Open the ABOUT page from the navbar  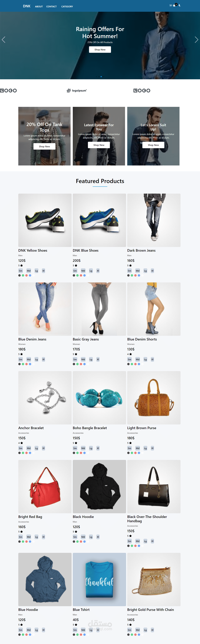tap(39, 6)
